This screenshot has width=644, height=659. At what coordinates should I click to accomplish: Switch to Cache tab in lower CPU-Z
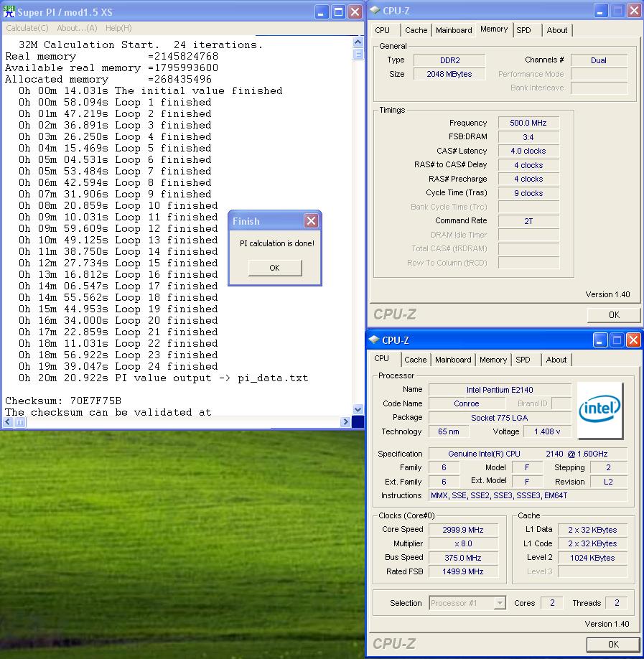[415, 360]
